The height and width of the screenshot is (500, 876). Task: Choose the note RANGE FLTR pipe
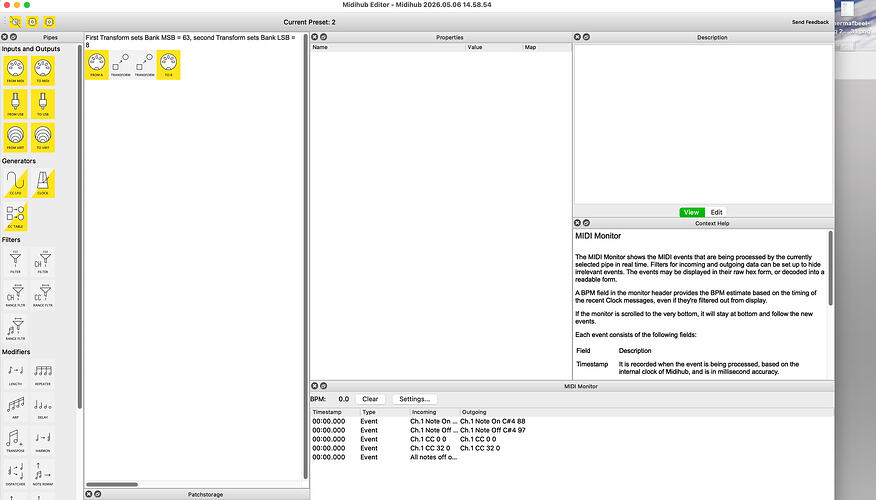15,328
